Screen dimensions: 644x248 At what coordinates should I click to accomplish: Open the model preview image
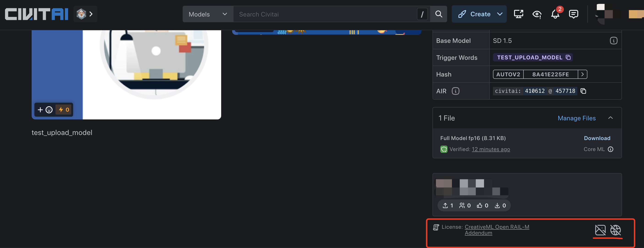click(x=126, y=74)
